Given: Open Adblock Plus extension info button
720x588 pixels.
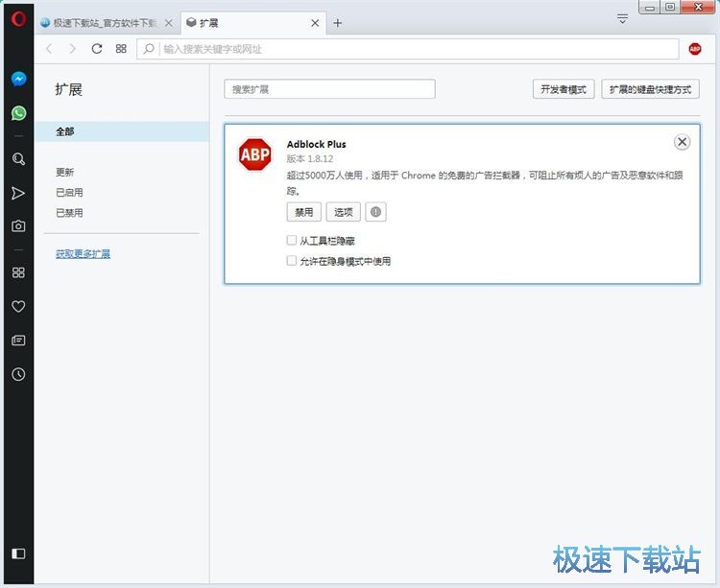Looking at the screenshot, I should 375,212.
